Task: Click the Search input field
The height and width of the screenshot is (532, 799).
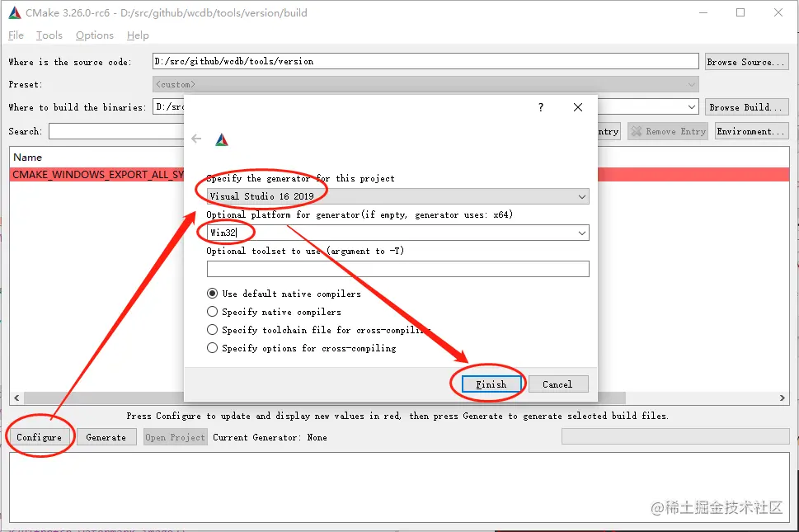Action: 116,131
